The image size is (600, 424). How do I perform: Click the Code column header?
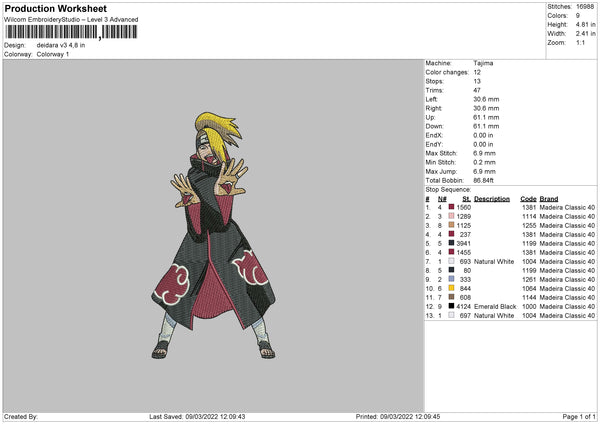528,198
